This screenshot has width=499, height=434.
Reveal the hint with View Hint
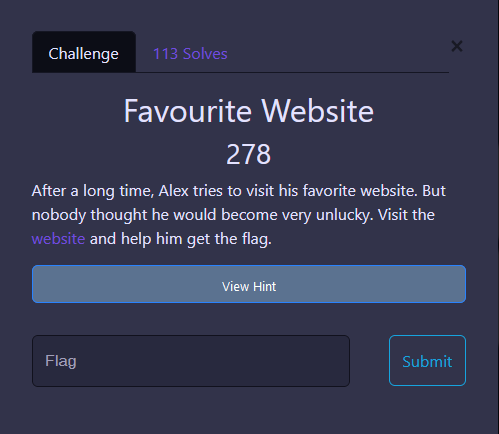(x=249, y=284)
